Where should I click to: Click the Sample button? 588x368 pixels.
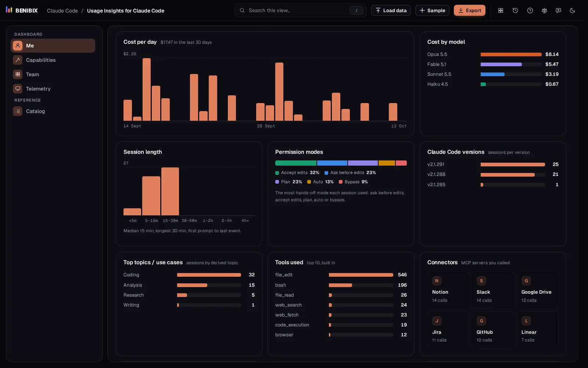click(x=432, y=10)
